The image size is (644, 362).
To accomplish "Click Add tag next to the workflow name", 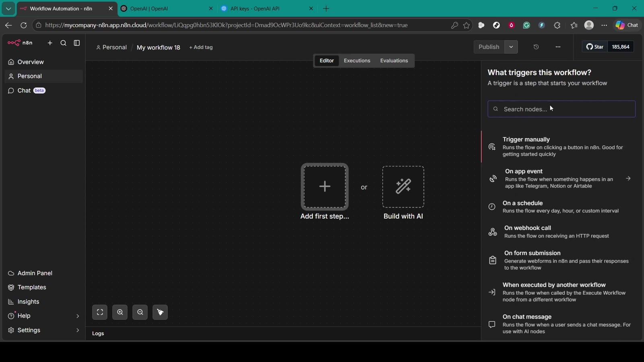I will 201,47.
